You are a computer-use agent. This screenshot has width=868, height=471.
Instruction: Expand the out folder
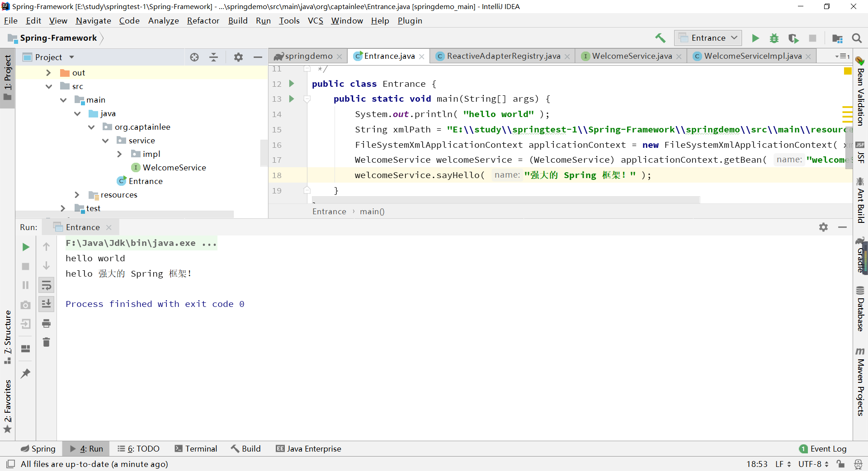tap(48, 73)
